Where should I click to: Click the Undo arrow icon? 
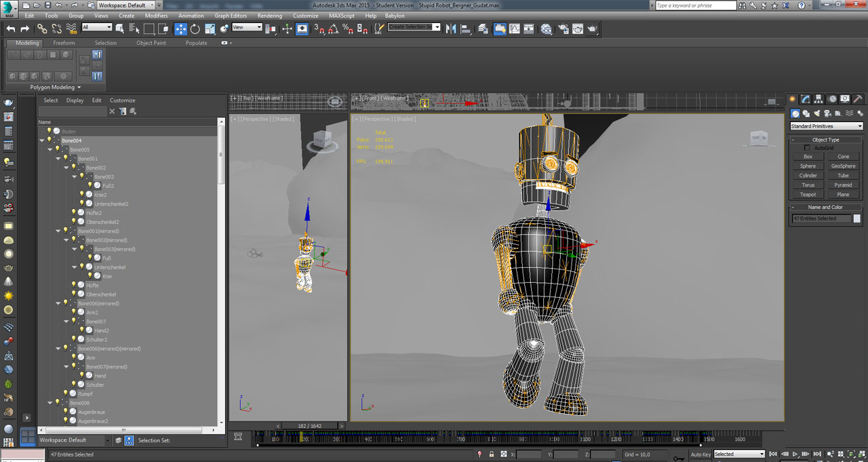coord(11,28)
